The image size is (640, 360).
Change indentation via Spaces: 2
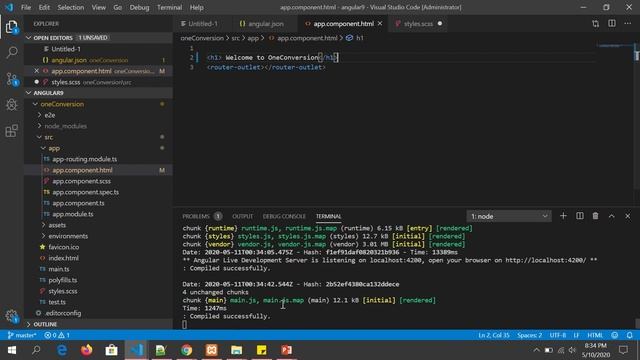coord(529,335)
